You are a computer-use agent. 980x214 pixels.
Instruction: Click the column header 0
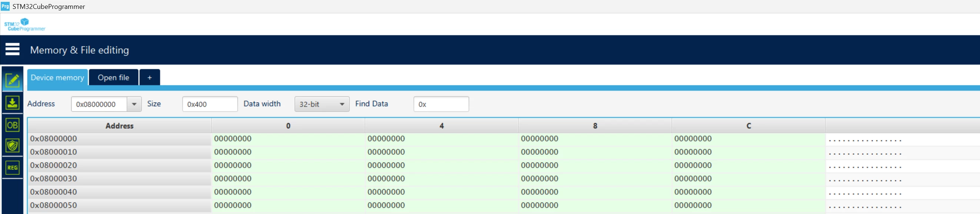pos(288,126)
